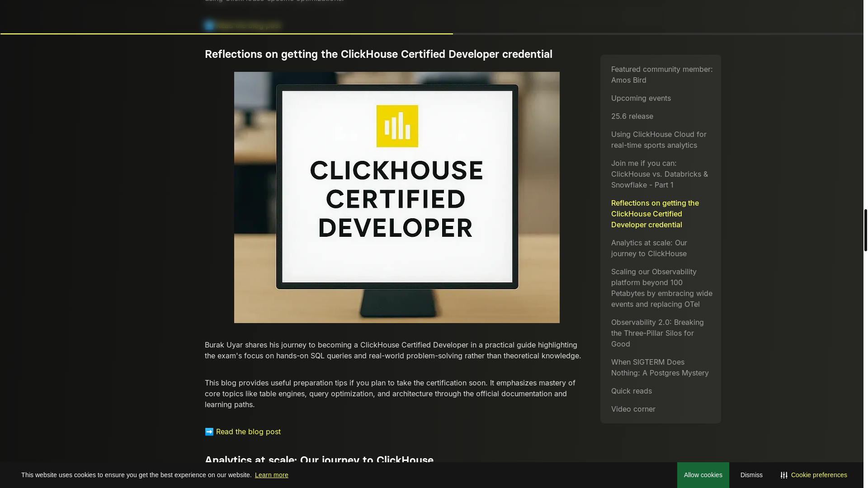The image size is (868, 488).
Task: Jump to Join me if you can section
Action: pos(659,174)
